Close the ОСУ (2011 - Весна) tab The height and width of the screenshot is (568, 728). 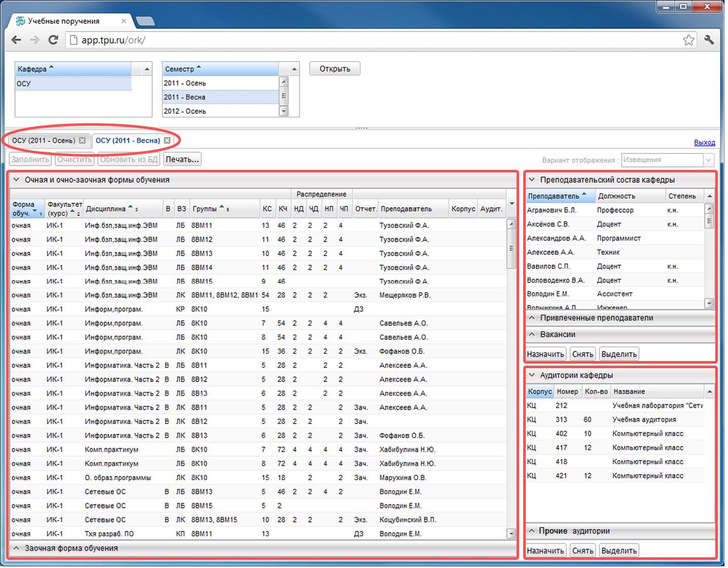[x=167, y=140]
